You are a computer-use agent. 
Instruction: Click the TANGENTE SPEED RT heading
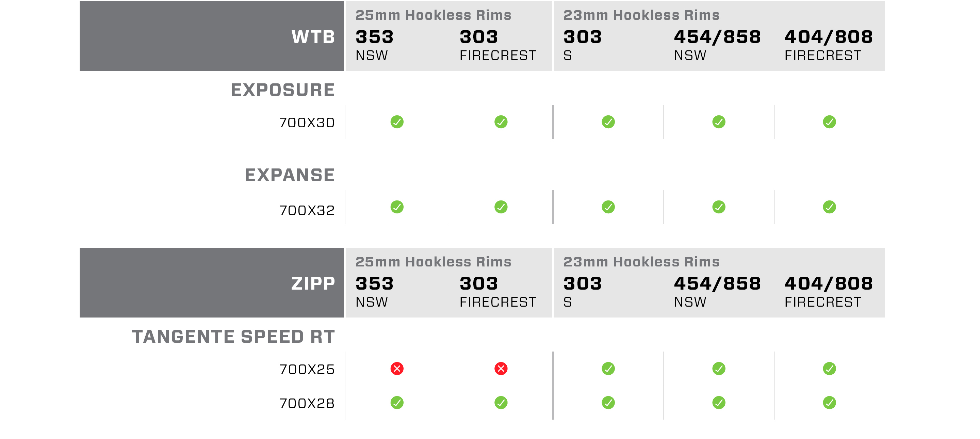point(233,337)
